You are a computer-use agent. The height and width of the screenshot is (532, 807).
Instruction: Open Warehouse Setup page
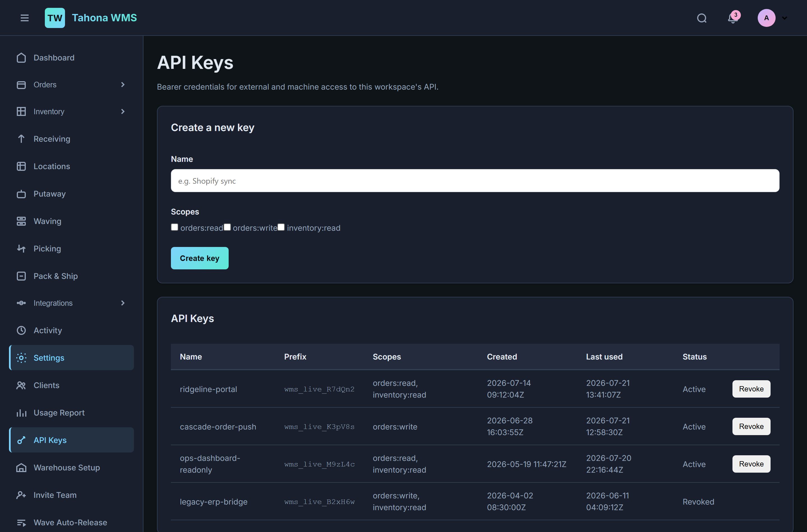click(71, 468)
